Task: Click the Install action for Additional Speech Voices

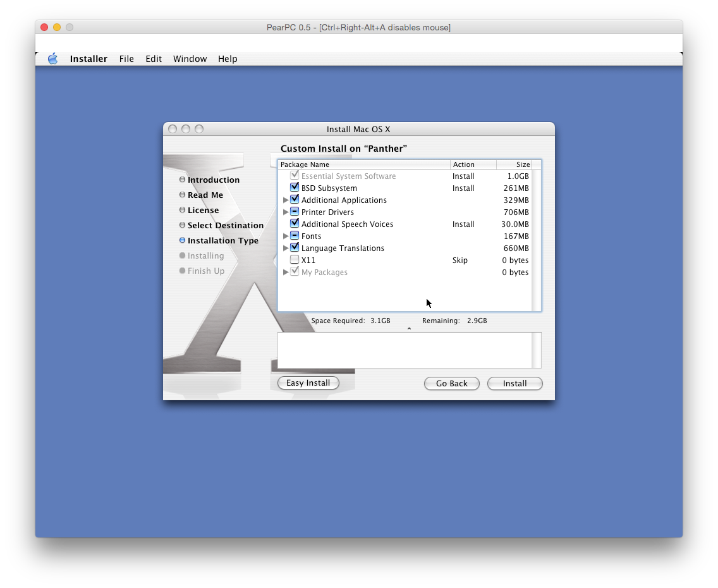Action: [x=463, y=224]
